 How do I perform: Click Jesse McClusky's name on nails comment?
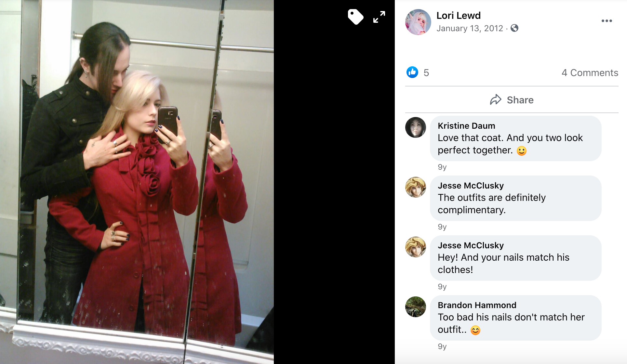tap(471, 245)
